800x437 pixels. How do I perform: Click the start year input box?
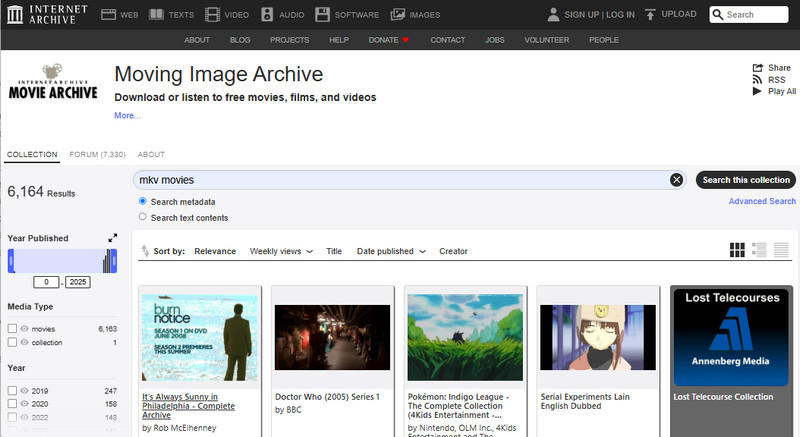[46, 282]
